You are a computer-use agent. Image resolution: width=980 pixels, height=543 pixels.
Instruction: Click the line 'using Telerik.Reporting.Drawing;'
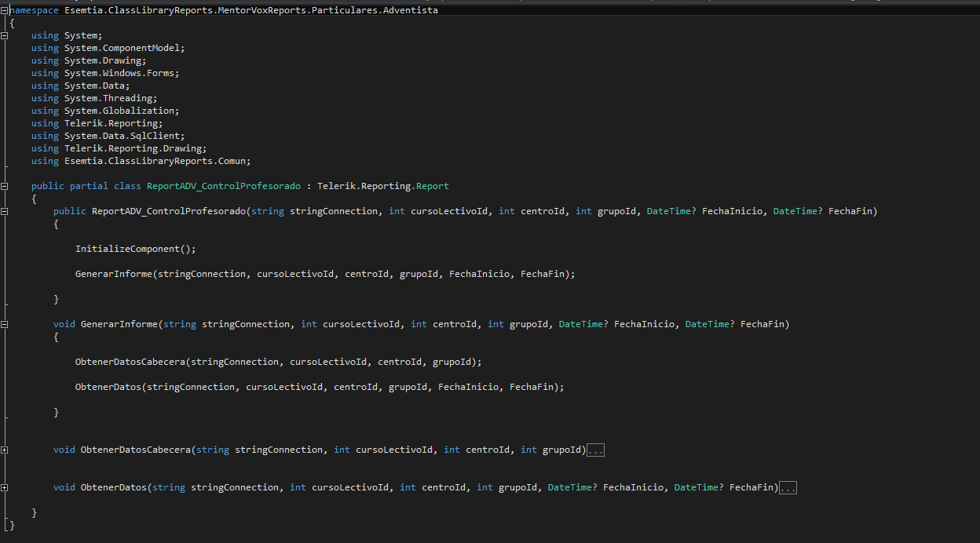[x=119, y=148]
